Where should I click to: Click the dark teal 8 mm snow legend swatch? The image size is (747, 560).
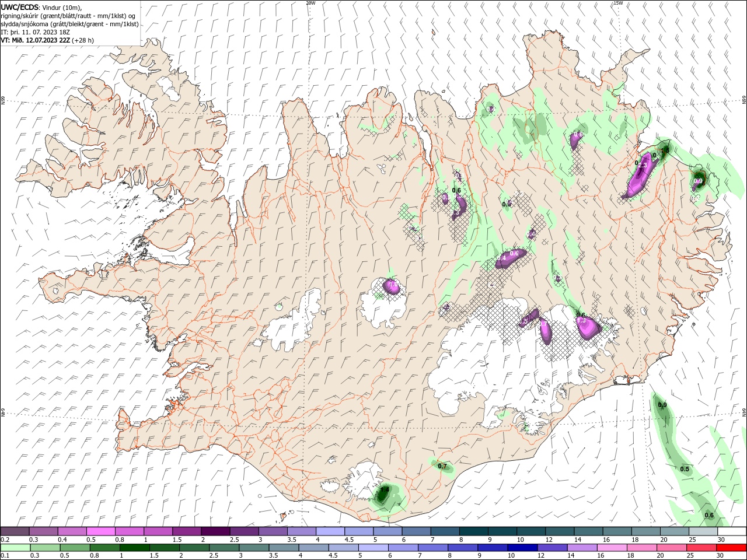click(474, 531)
